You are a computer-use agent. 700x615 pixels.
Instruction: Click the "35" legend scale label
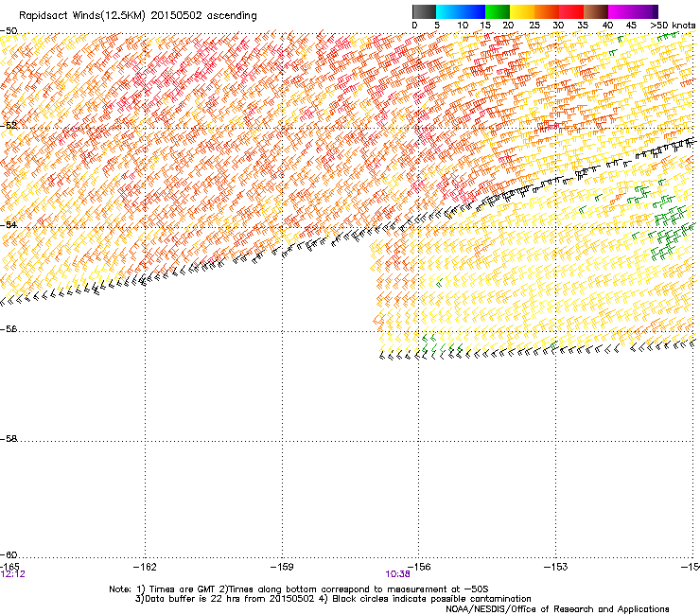click(x=583, y=26)
